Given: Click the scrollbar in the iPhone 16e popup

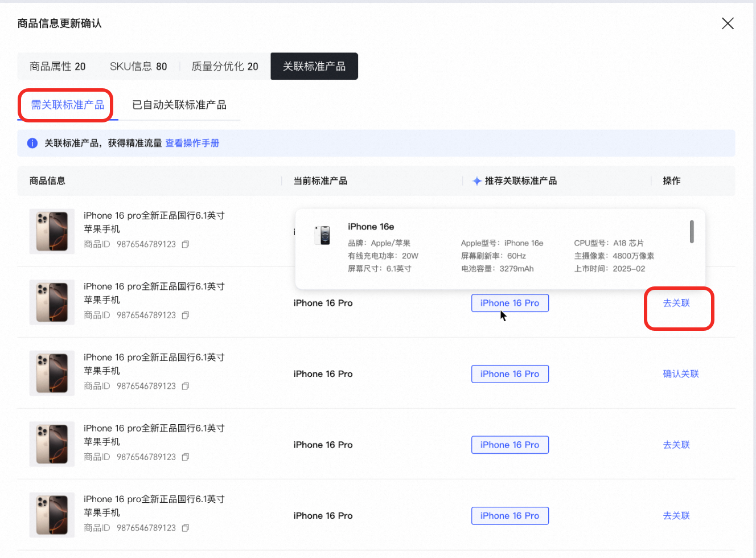Looking at the screenshot, I should click(x=692, y=232).
